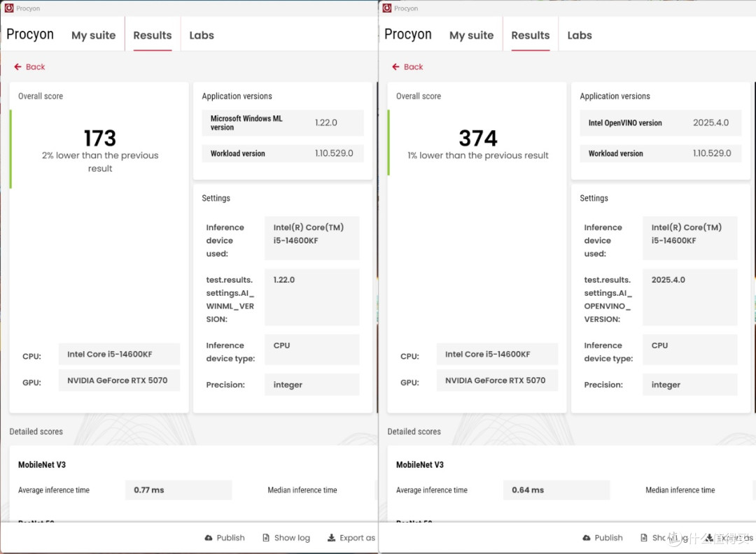Click Detailed scores heading in left window
The image size is (756, 554).
[36, 432]
